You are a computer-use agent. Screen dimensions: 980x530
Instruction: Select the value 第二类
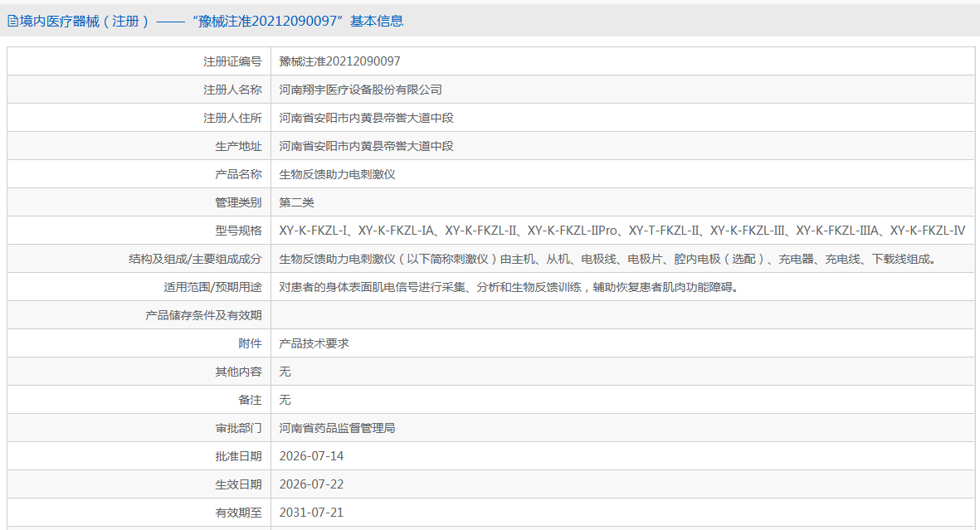click(x=297, y=202)
